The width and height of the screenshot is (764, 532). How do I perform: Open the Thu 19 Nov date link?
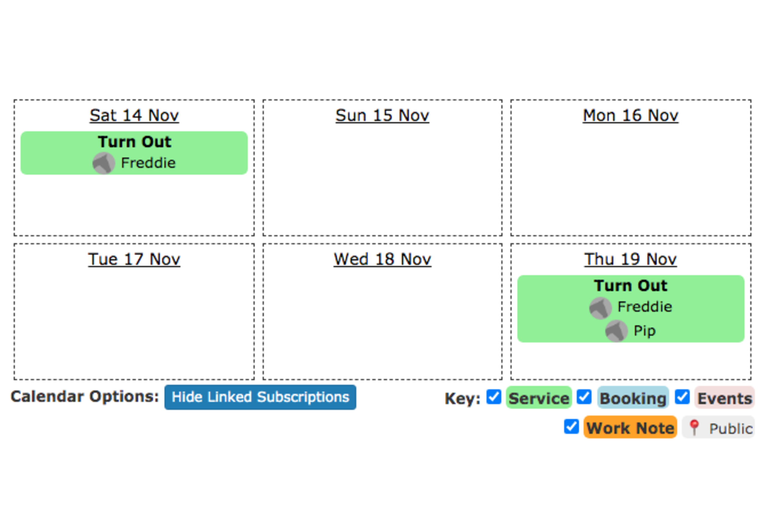[630, 259]
